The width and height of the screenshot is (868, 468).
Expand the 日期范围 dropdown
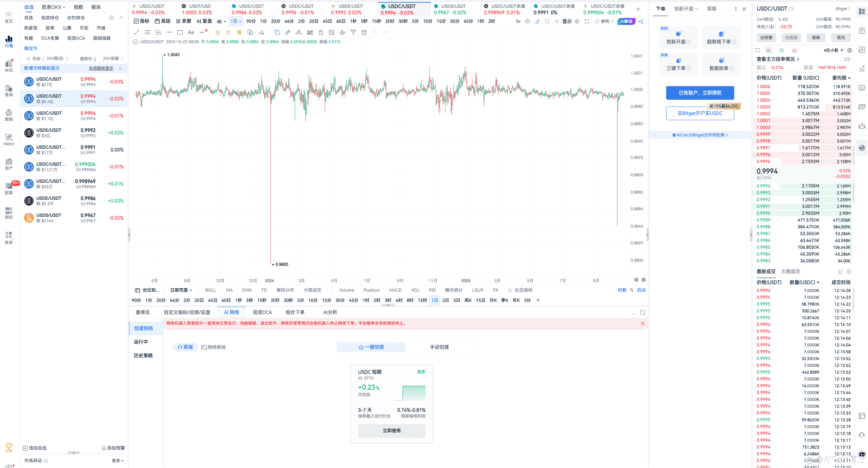point(181,290)
